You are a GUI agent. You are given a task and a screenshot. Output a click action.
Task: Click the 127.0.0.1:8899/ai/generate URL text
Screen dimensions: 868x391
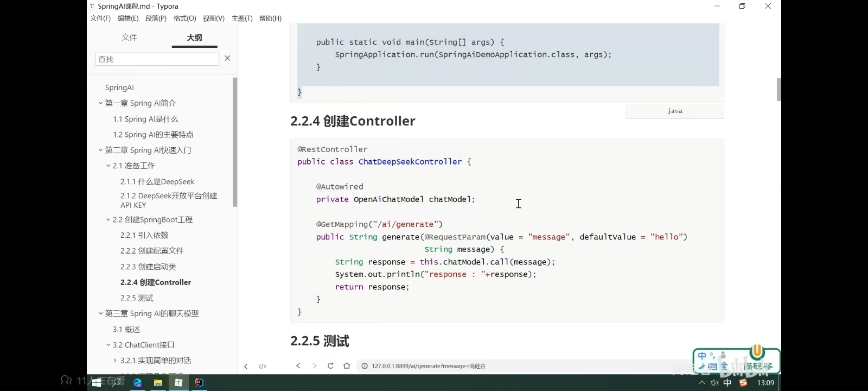click(x=429, y=366)
